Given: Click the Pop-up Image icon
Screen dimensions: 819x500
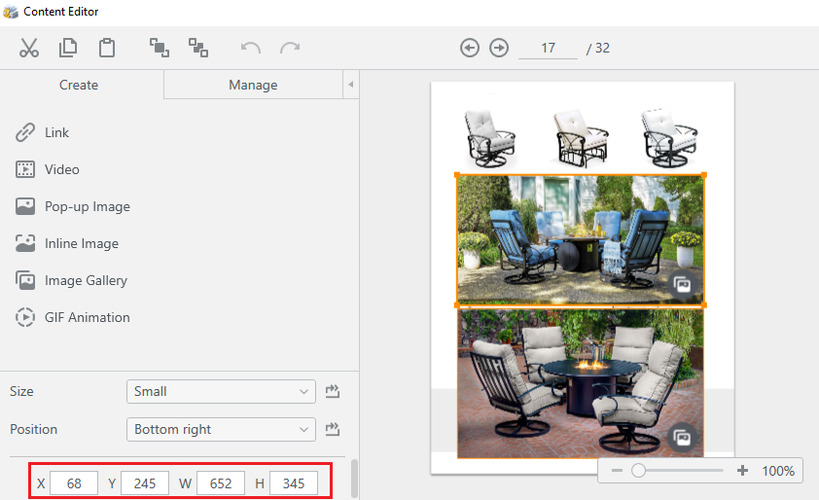Looking at the screenshot, I should pyautogui.click(x=25, y=206).
